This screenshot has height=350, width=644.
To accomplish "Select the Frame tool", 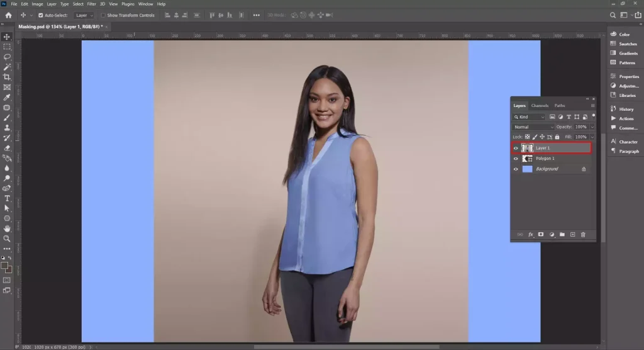I will click(x=7, y=87).
